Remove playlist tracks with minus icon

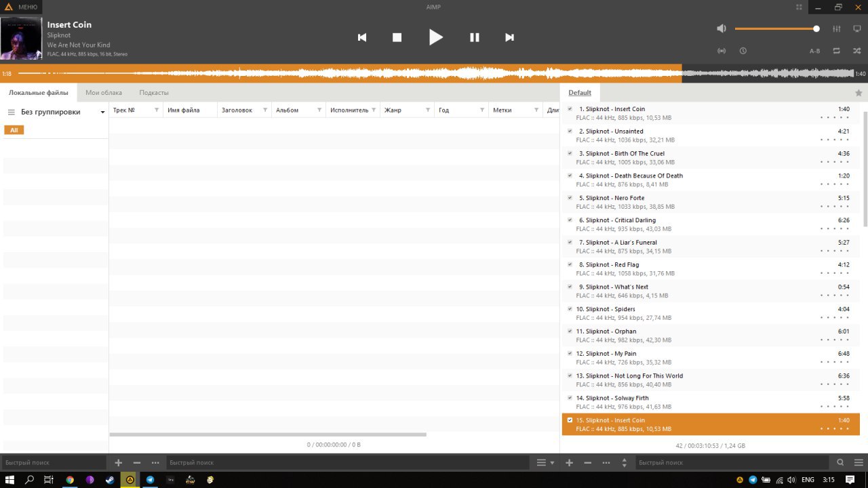587,462
